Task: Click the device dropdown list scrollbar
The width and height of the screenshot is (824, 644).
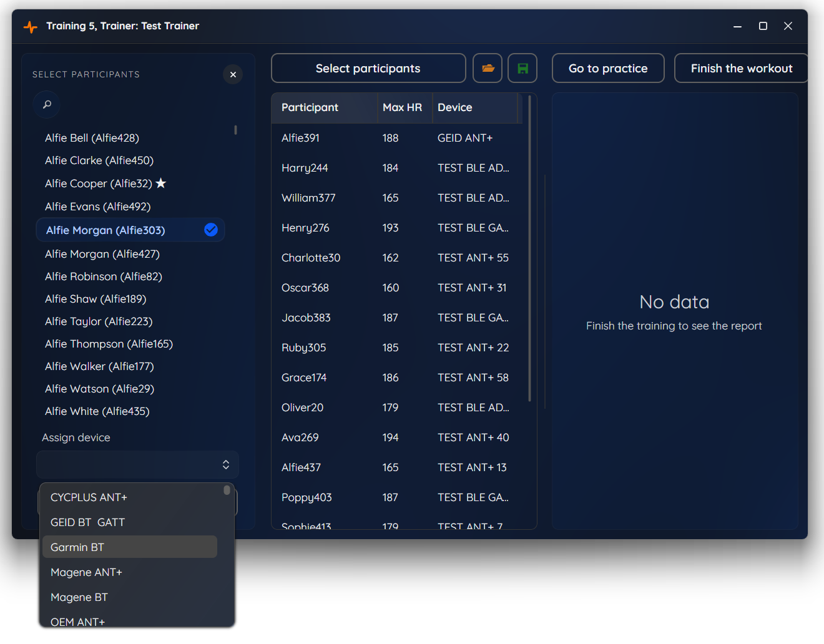Action: [227, 490]
